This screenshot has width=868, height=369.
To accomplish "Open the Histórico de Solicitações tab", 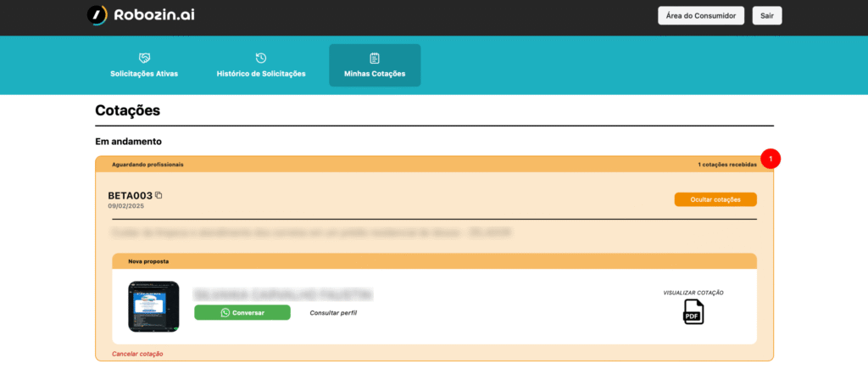I will point(261,74).
